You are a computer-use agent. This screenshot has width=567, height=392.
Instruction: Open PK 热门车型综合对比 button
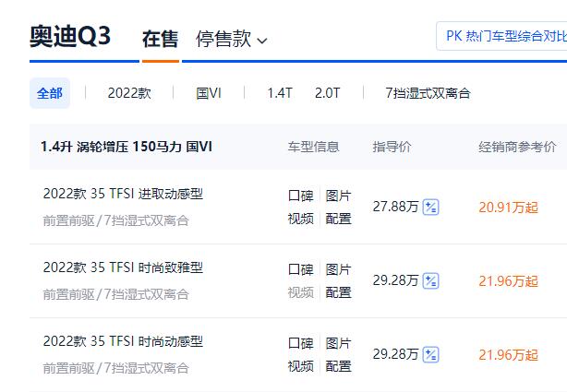point(501,36)
